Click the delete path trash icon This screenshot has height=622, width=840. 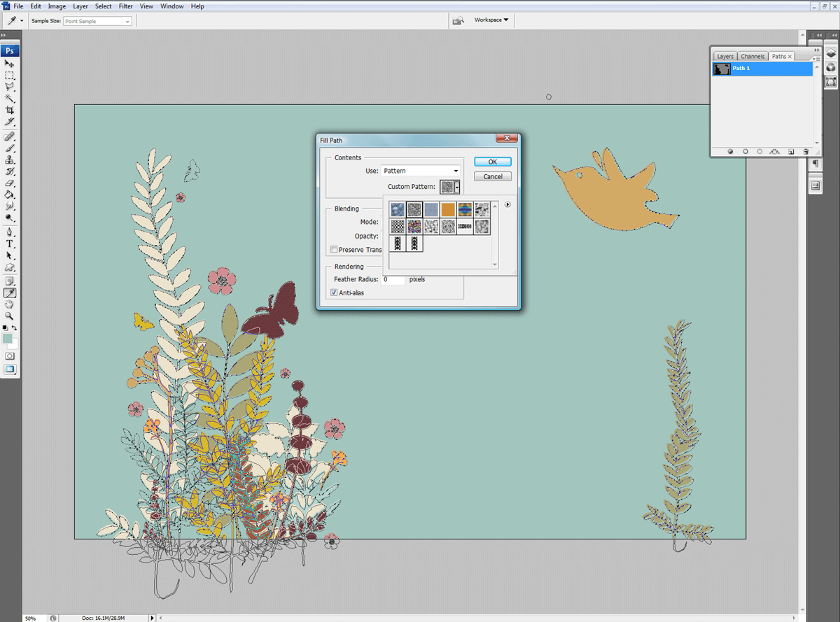(806, 151)
